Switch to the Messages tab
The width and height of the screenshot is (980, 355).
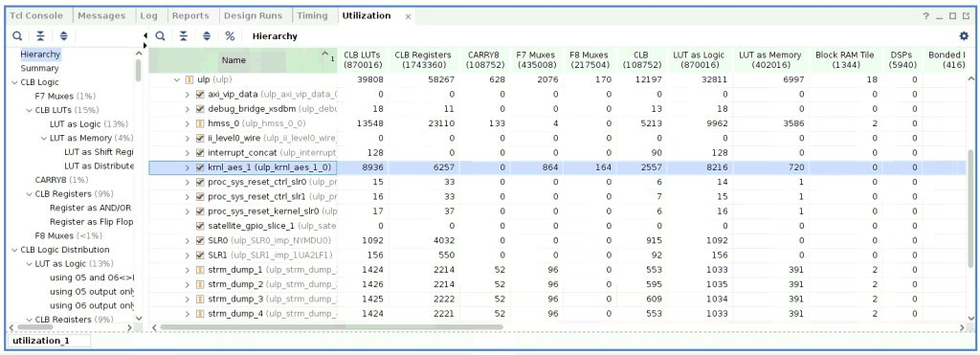point(101,16)
